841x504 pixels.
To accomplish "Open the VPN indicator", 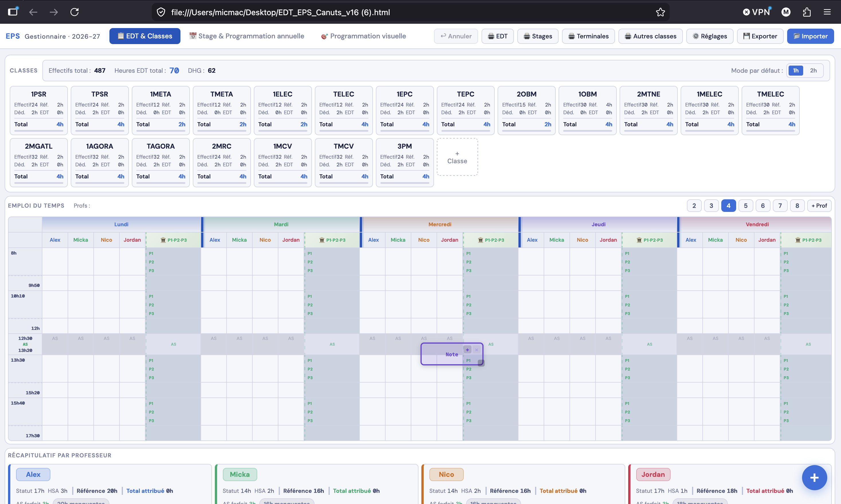I will [756, 12].
